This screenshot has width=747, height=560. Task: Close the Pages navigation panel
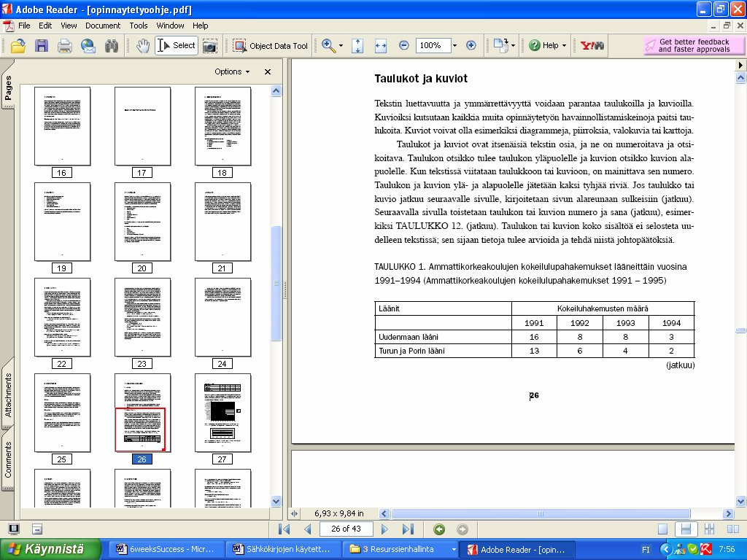tap(268, 71)
